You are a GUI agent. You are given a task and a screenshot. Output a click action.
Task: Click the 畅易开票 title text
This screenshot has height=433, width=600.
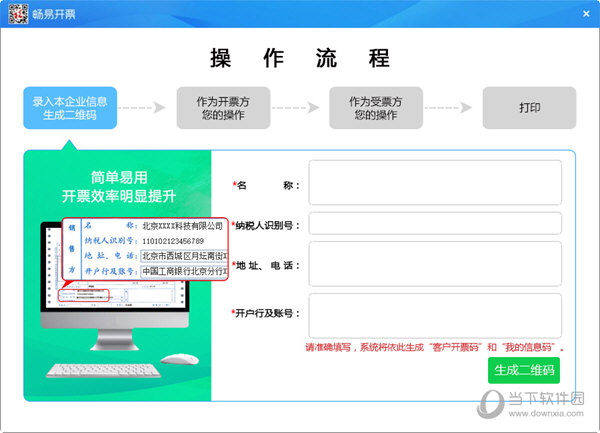(54, 14)
